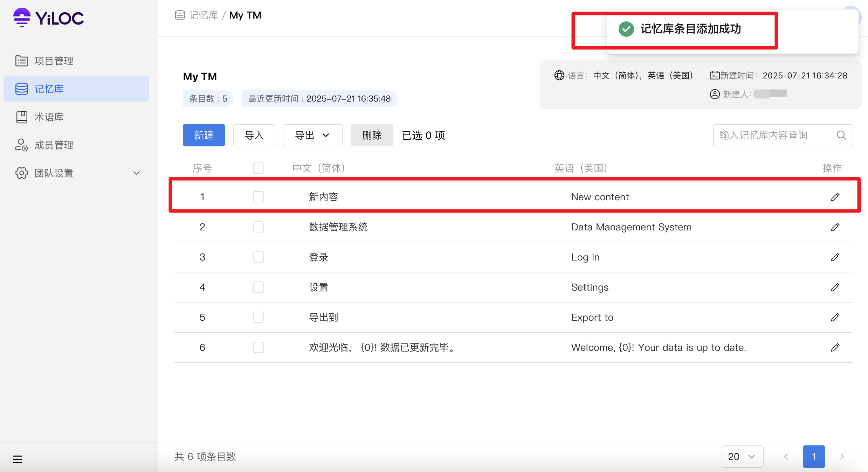The image size is (868, 472).
Task: Click the Log In translation cell
Action: click(585, 257)
